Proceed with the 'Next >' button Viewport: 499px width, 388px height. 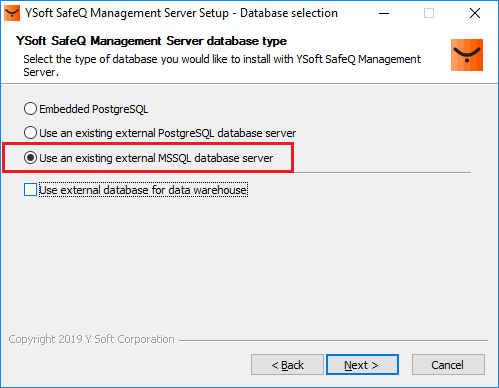coord(362,365)
